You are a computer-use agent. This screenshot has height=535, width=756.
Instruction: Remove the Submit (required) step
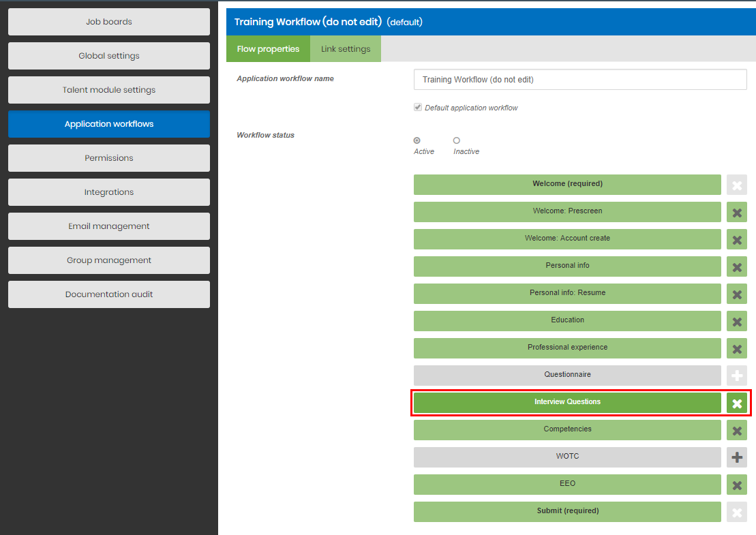[736, 512]
